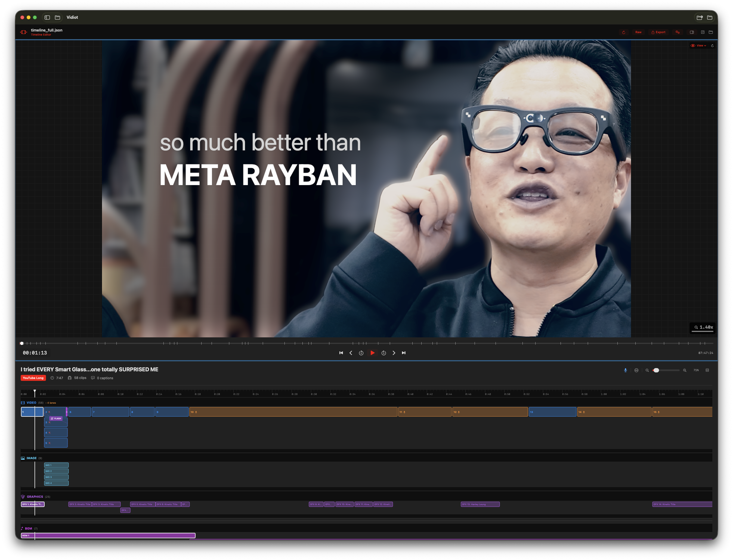Toggle mute icon on video clip 5
Image resolution: width=733 pixels, height=560 pixels.
coord(49,443)
